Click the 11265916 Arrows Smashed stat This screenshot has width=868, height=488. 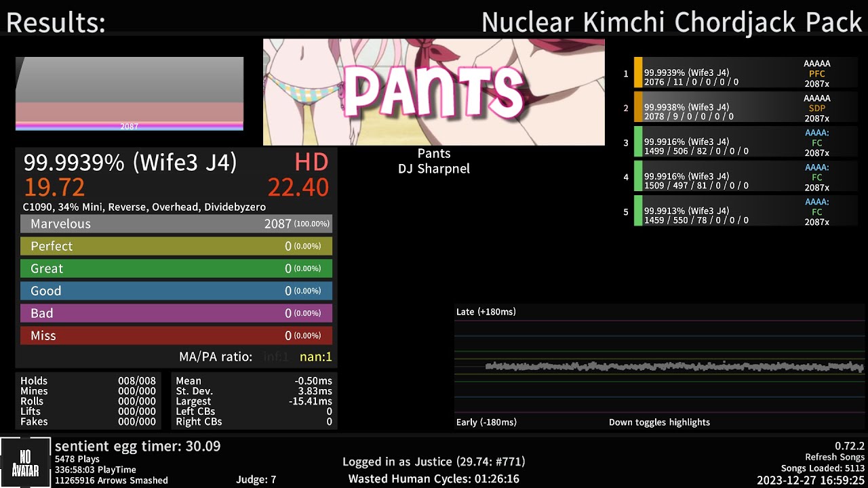[112, 481]
